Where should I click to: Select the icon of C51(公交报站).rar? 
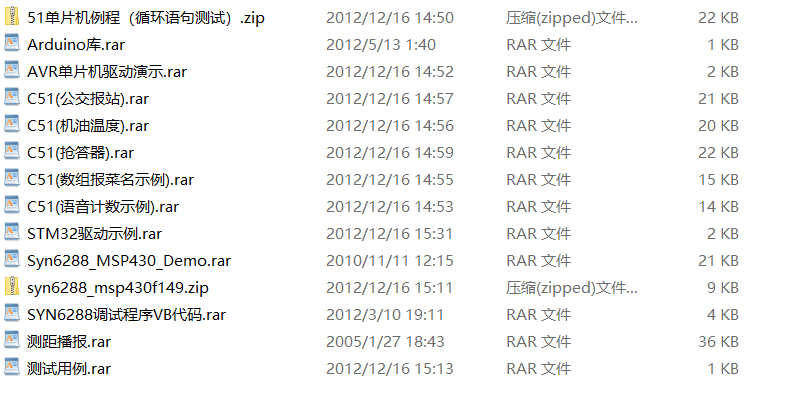12,97
